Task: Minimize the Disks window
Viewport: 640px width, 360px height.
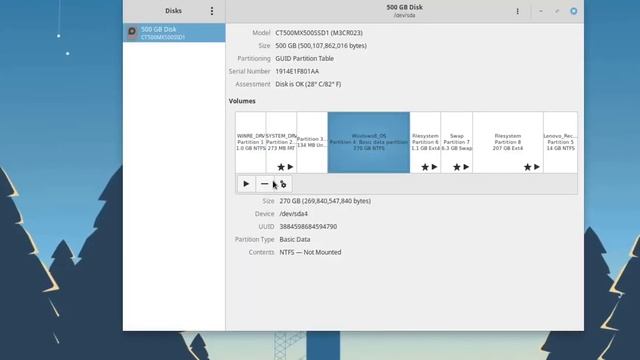Action: (541, 11)
